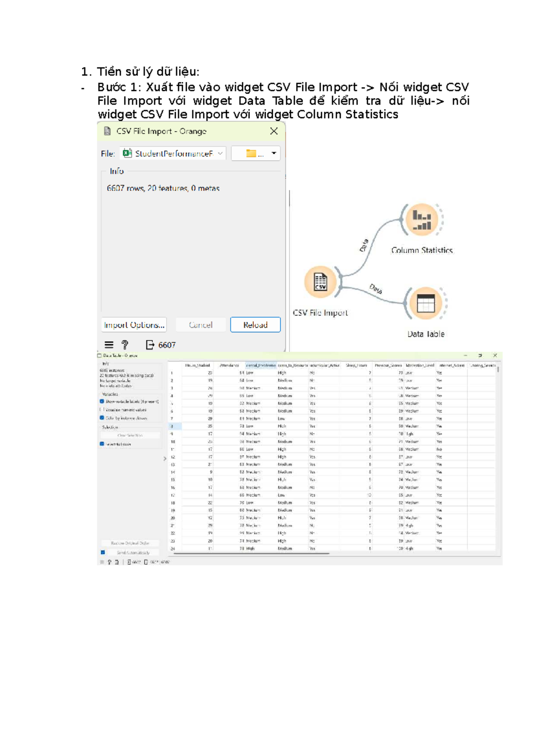Image resolution: width=535 pixels, height=756 pixels.
Task: Sort by Internet_Access column header
Action: pos(452,365)
